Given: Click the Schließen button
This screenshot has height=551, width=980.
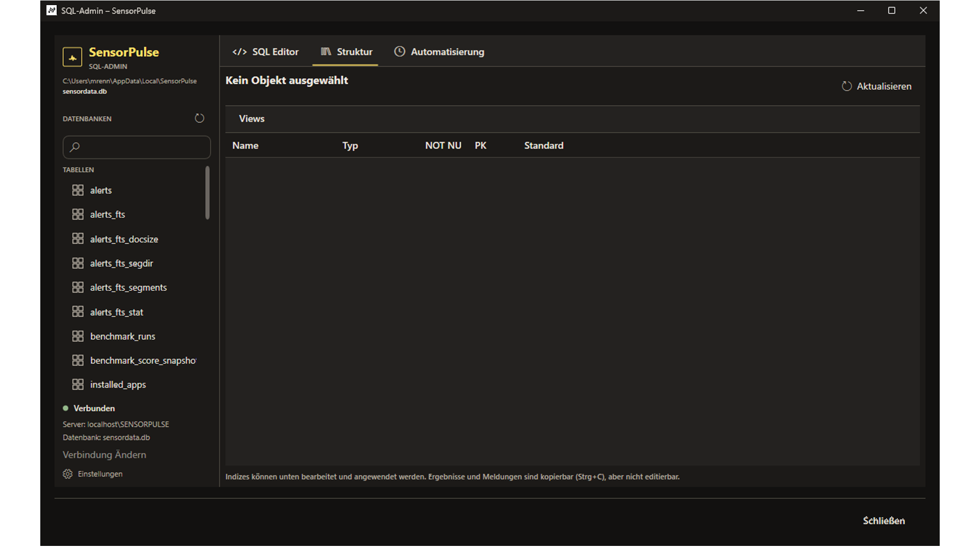Looking at the screenshot, I should coord(884,520).
